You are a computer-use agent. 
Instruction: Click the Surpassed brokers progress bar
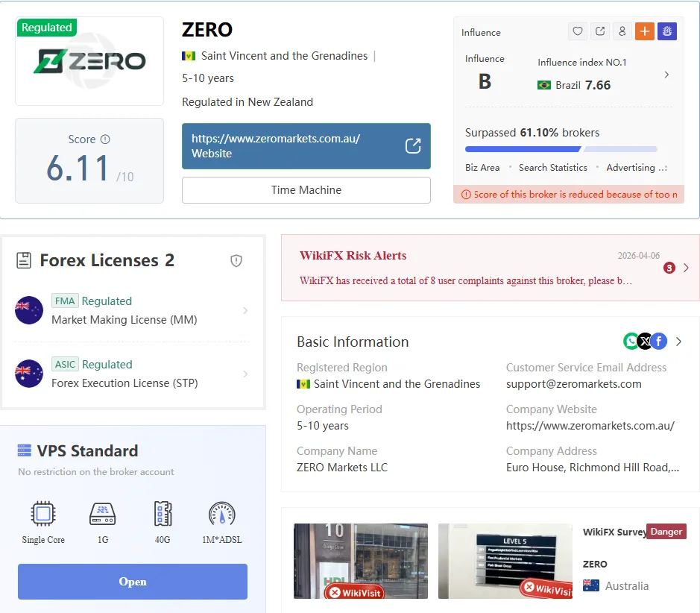coord(561,149)
